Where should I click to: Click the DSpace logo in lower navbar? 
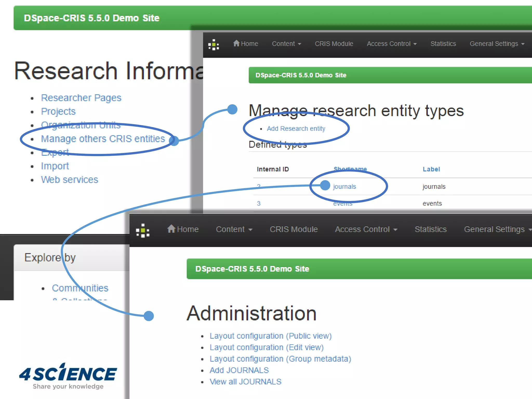coord(143,230)
